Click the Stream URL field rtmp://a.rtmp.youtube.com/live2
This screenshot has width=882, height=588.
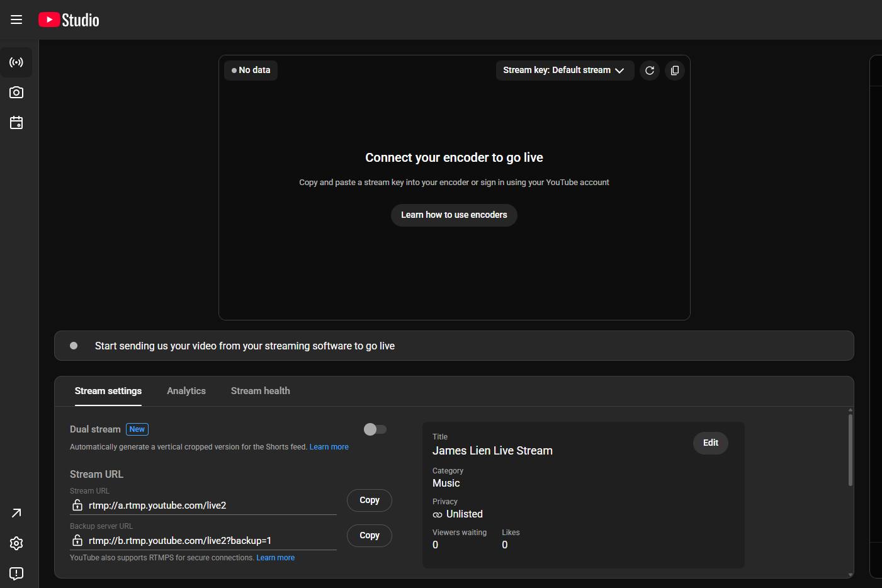point(203,506)
